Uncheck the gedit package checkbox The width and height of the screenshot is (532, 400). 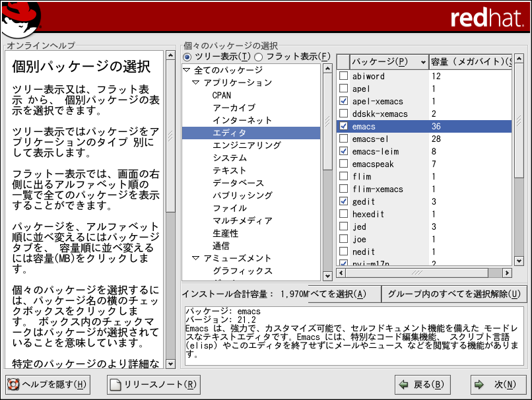pyautogui.click(x=343, y=201)
